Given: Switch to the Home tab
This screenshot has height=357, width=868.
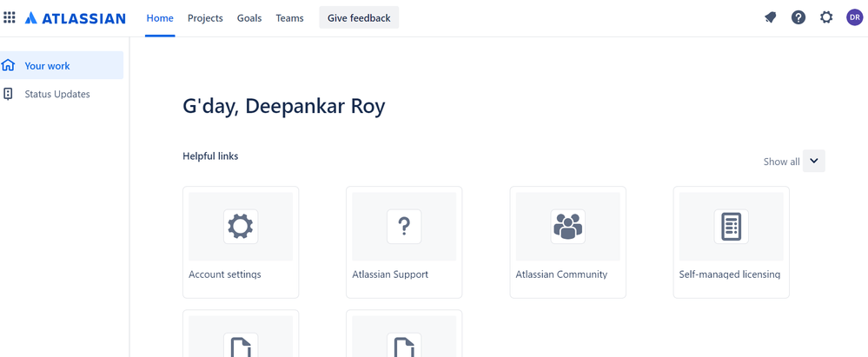Looking at the screenshot, I should 160,18.
